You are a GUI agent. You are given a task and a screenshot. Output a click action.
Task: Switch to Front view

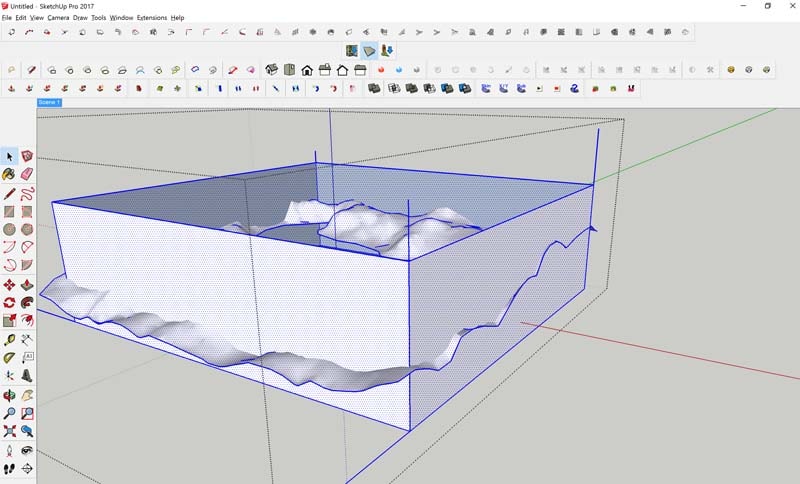point(307,70)
